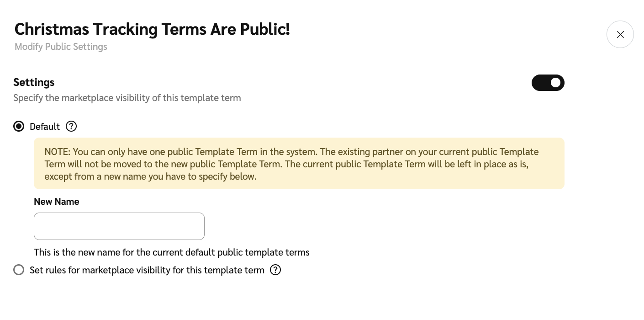The width and height of the screenshot is (644, 320).
Task: Show help for marketplace visibility rules option
Action: coord(275,270)
